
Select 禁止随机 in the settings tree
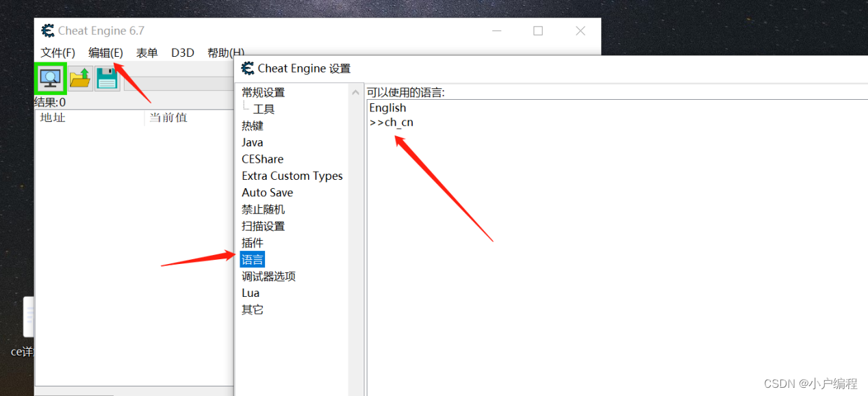[263, 209]
